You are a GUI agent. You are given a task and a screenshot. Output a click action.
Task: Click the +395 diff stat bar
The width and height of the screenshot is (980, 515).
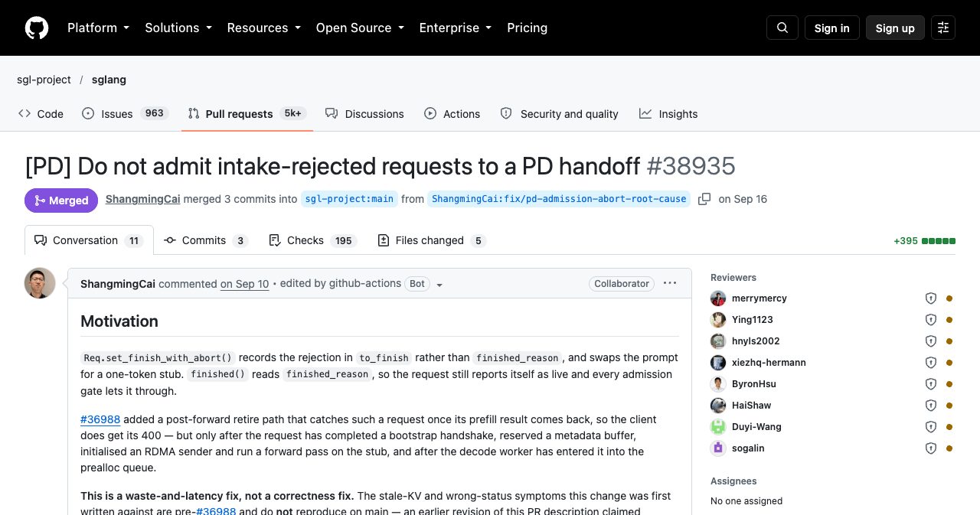(924, 240)
